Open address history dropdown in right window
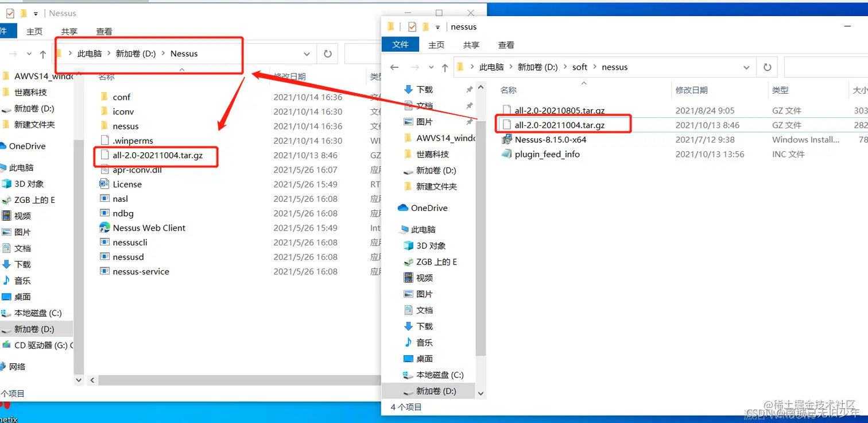Viewport: 868px width, 423px height. pyautogui.click(x=747, y=67)
